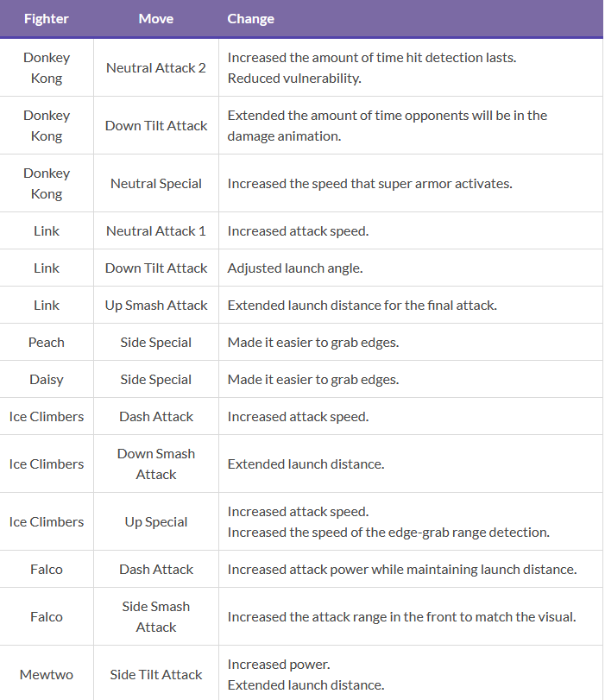Click the Down Smash Attack move cell
This screenshot has width=605, height=700.
pyautogui.click(x=156, y=464)
